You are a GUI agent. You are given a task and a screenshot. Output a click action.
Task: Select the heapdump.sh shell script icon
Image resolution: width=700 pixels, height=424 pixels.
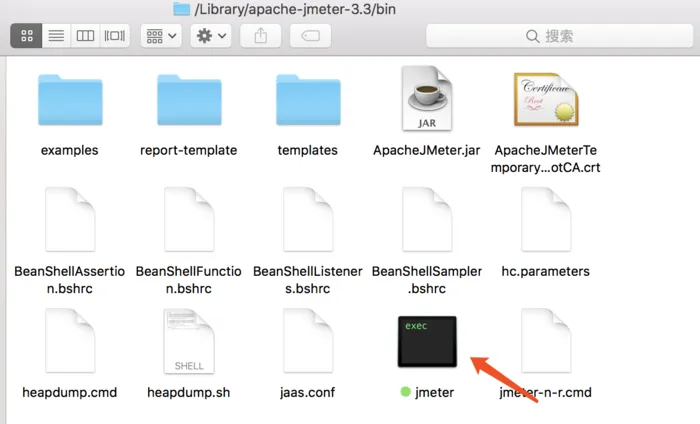point(189,341)
